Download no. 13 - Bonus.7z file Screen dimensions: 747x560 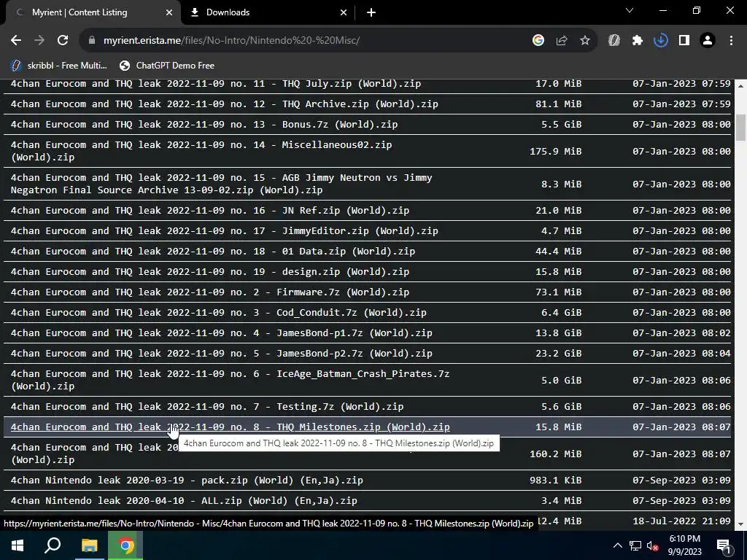point(204,125)
